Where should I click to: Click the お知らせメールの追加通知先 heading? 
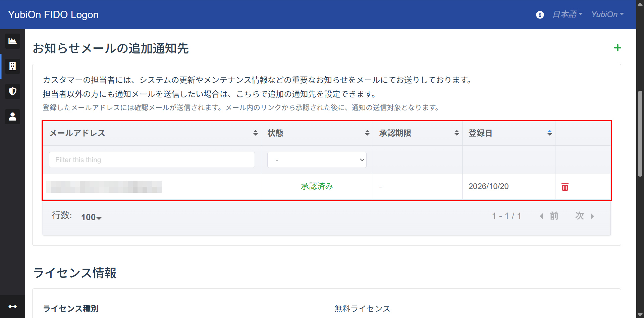tap(111, 48)
